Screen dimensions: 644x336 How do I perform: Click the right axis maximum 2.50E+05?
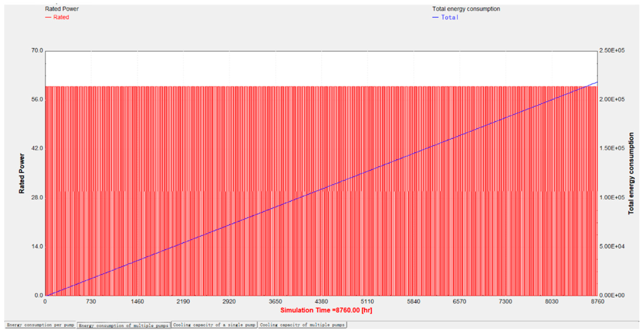pyautogui.click(x=612, y=51)
